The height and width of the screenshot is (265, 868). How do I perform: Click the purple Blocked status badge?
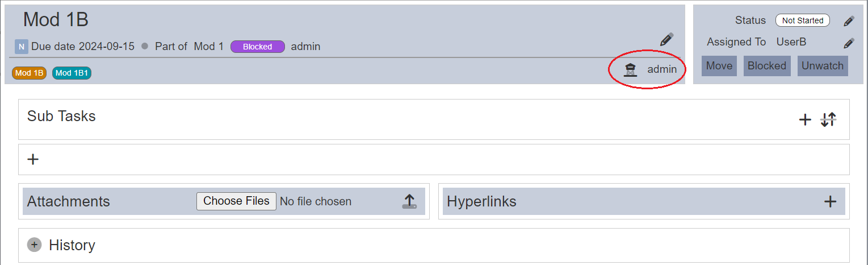click(x=258, y=47)
